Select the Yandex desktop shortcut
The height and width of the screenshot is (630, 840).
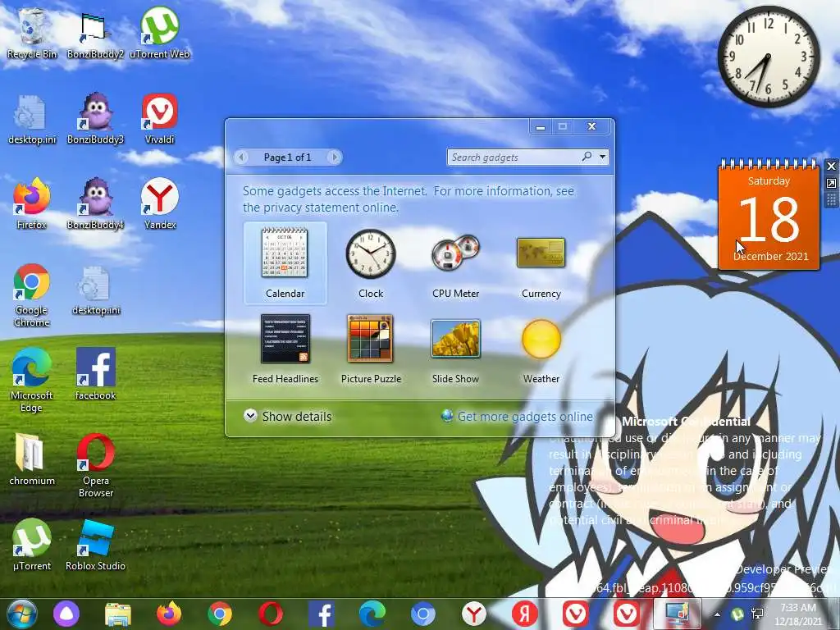[160, 203]
